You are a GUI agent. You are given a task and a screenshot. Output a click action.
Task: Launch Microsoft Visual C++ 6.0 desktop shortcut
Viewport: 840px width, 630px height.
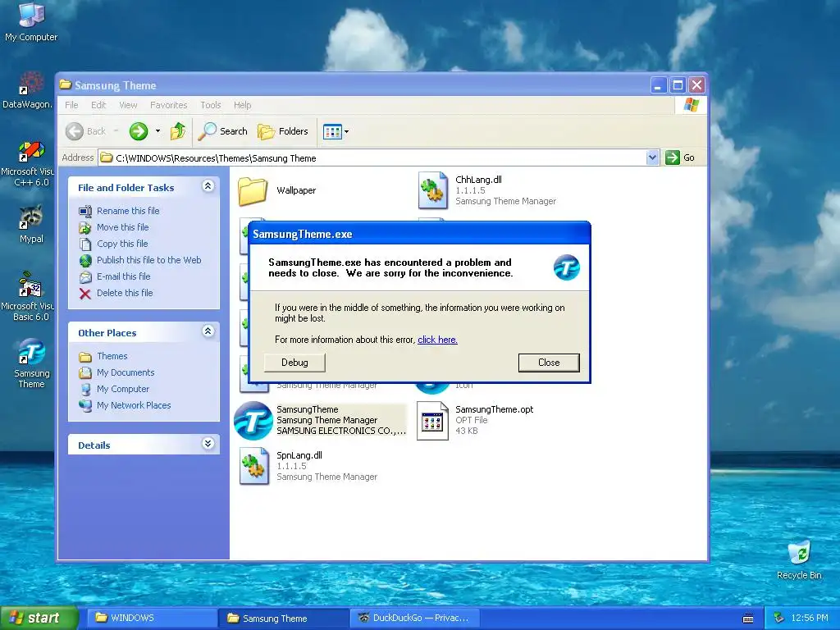click(x=28, y=163)
